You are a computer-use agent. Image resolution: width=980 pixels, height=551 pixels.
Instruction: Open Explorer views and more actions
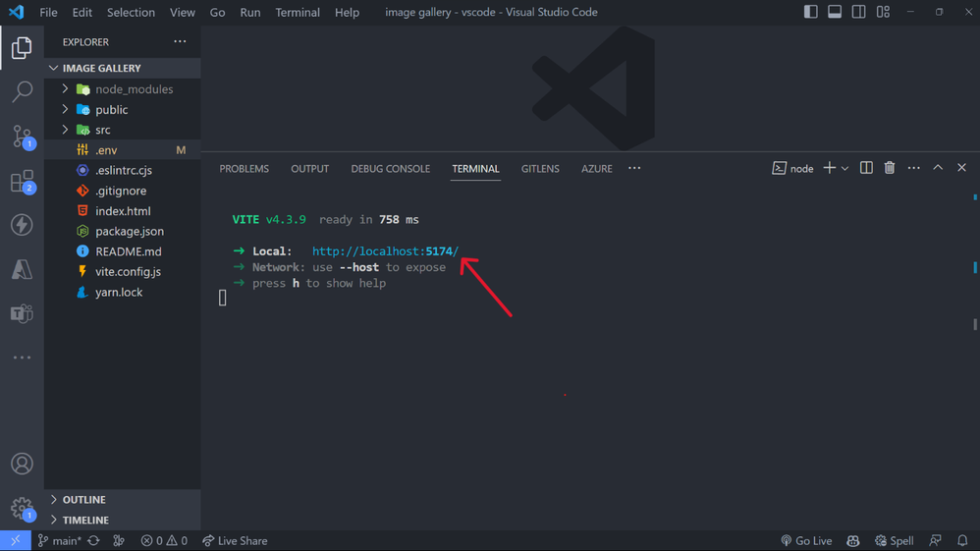180,42
